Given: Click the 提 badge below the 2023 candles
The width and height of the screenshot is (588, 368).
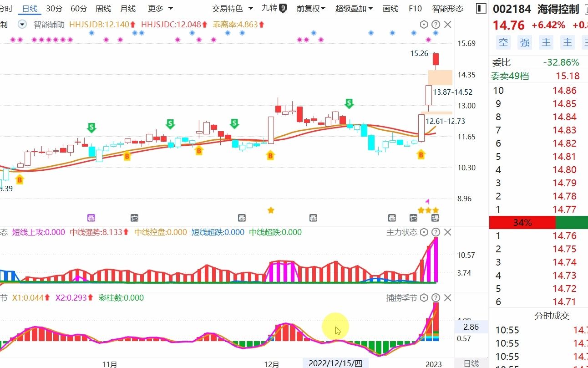Looking at the screenshot, I should click(x=436, y=218).
